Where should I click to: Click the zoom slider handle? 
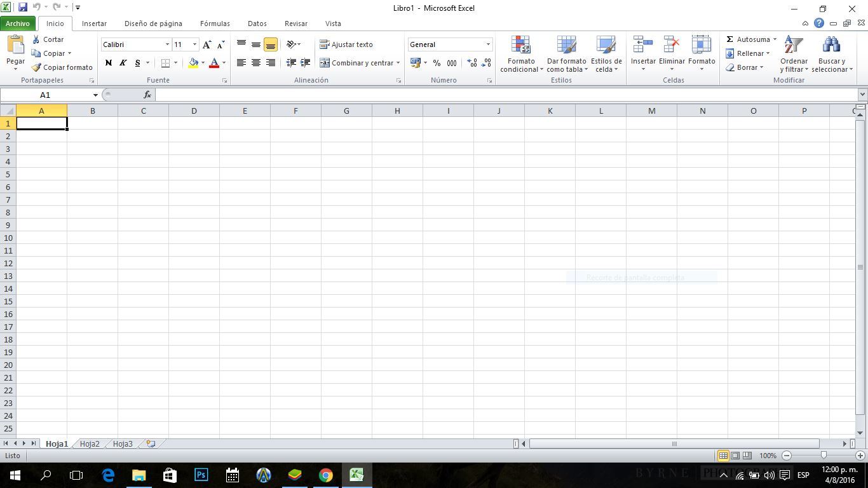(x=824, y=456)
